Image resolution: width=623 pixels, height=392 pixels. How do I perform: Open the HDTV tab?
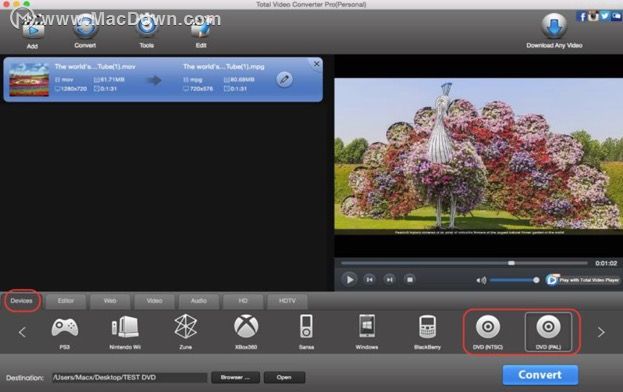click(287, 301)
